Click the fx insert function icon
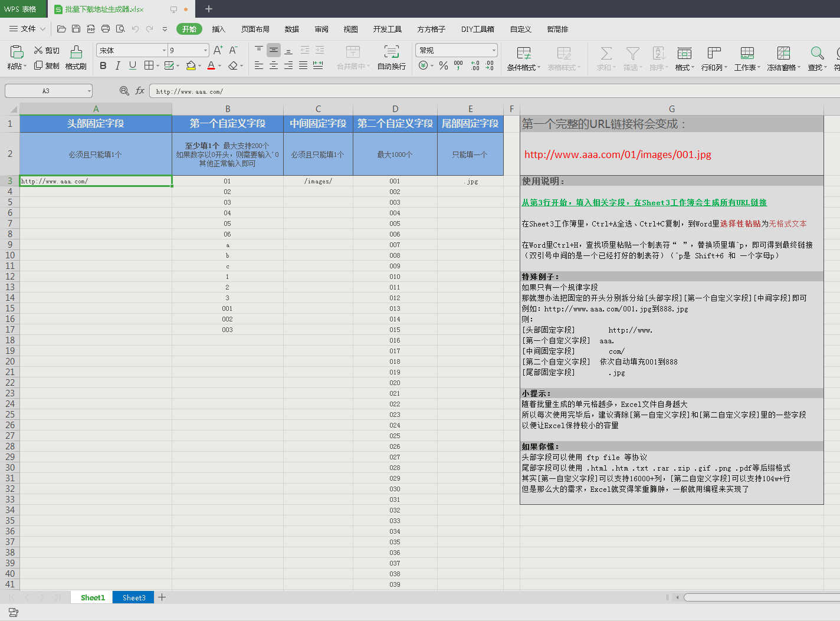Image resolution: width=840 pixels, height=621 pixels. coord(140,91)
